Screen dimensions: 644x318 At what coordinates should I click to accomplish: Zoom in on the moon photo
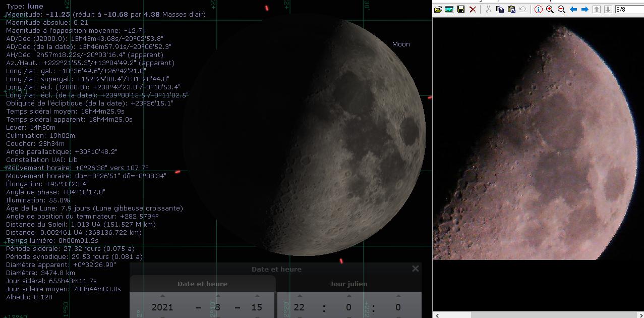click(x=550, y=10)
